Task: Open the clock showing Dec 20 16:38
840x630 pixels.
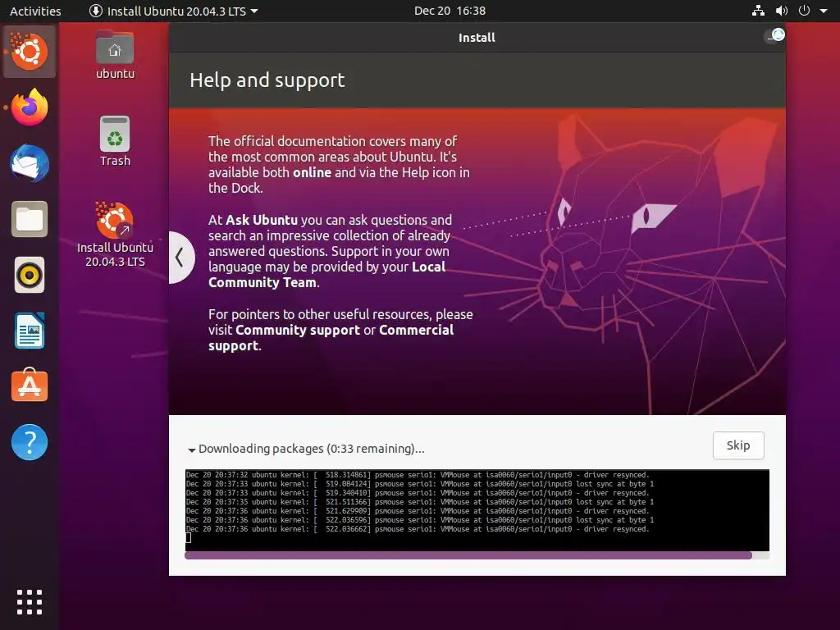Action: [450, 11]
